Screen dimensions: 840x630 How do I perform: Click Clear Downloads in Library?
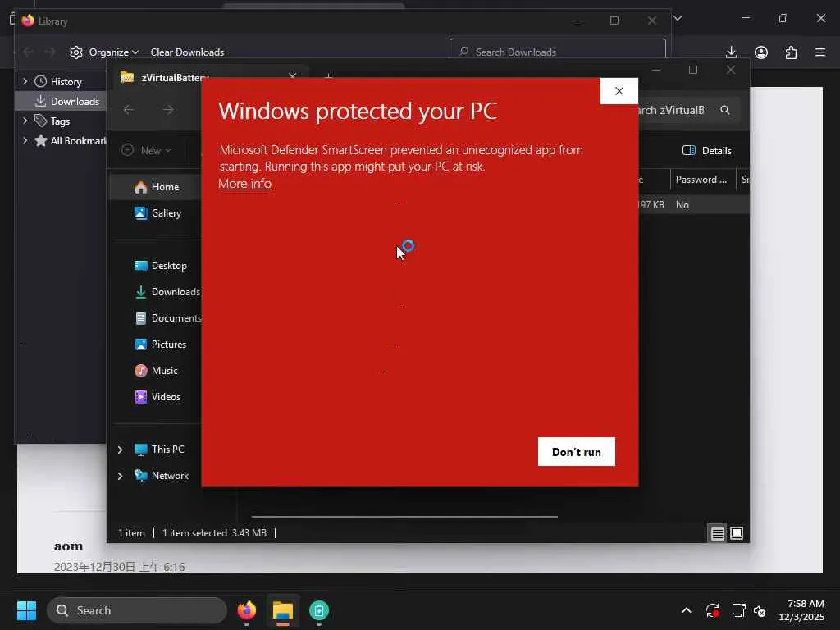coord(187,52)
